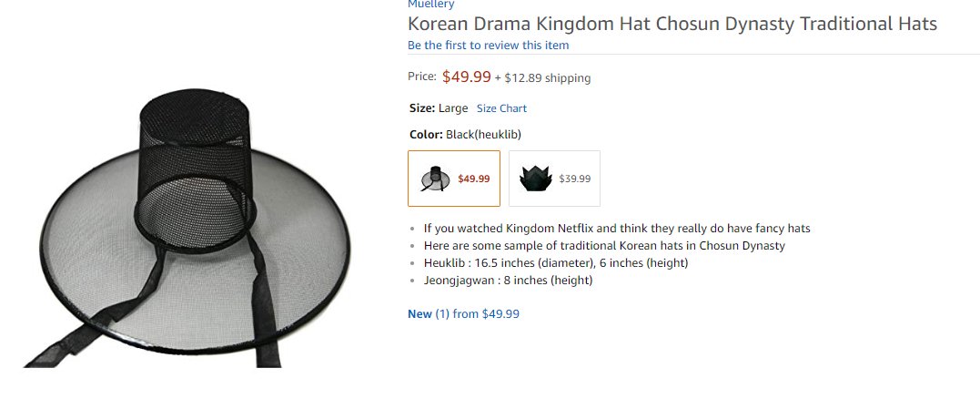Click the "+ $12.89 shipping" text

542,78
